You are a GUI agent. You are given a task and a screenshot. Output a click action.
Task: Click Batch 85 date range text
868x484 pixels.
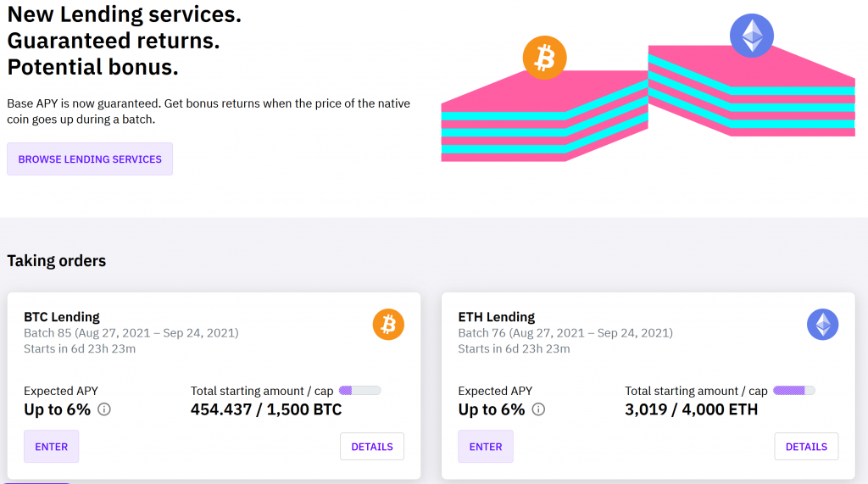pos(131,333)
